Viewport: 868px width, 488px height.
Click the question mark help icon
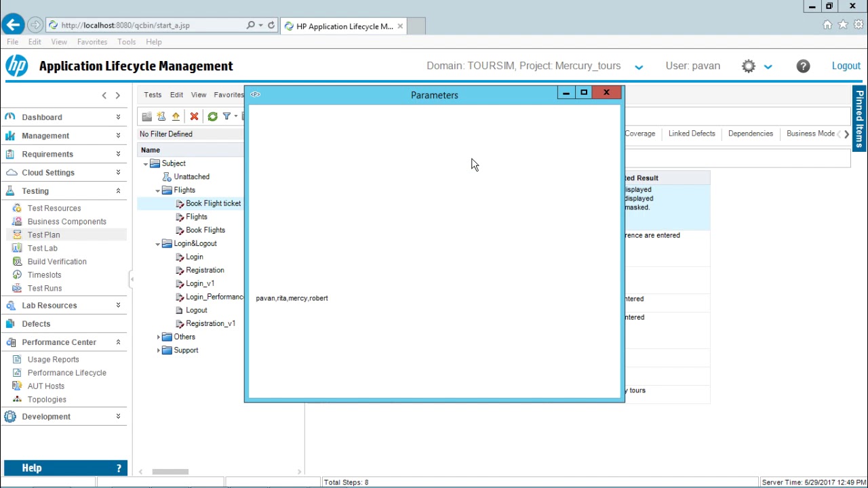point(803,66)
